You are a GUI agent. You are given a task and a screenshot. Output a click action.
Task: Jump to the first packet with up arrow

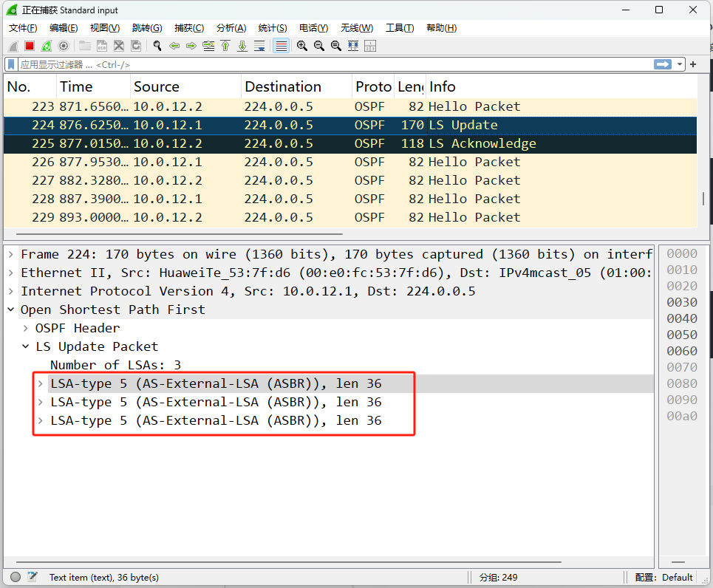(225, 45)
